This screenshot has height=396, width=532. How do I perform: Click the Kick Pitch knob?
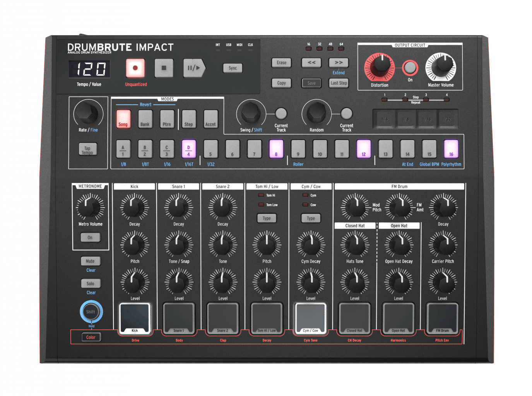(x=134, y=244)
